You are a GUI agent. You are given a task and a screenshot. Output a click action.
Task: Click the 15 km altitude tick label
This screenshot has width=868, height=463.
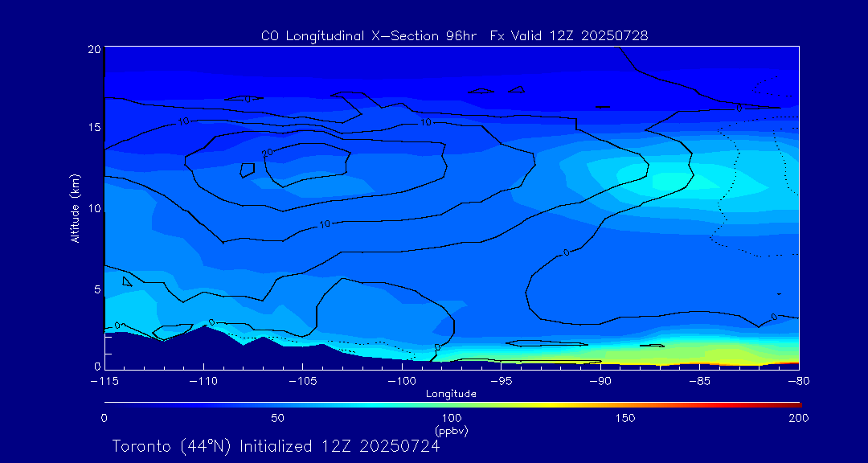tap(92, 128)
